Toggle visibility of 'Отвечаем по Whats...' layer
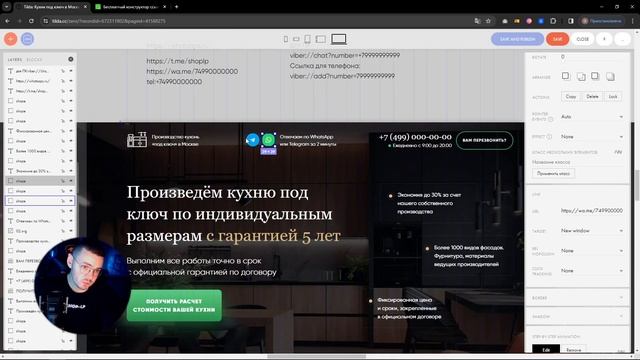Viewport: 640px width, 360px height. point(71,221)
